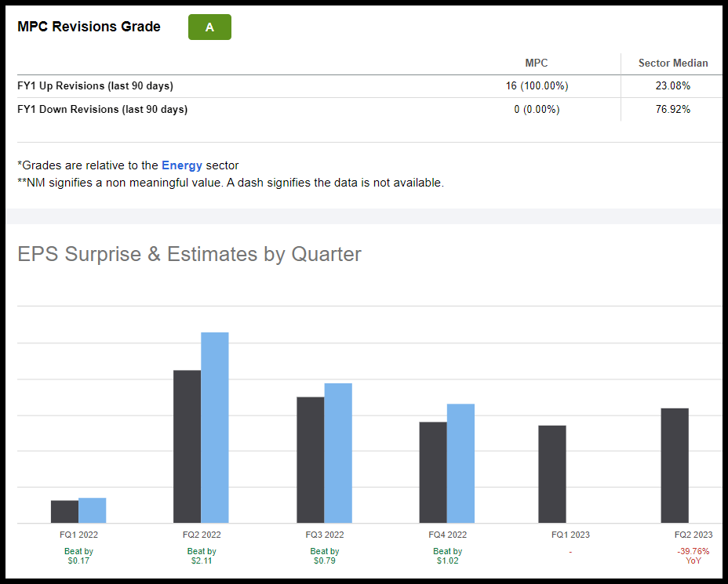Click the Beat by $2.11 label
This screenshot has height=584, width=728.
point(202,556)
